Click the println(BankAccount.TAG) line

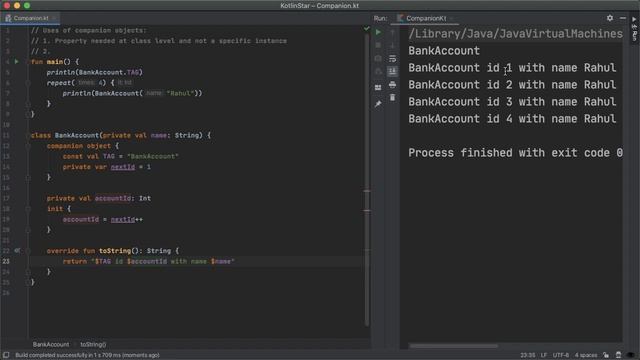point(95,72)
